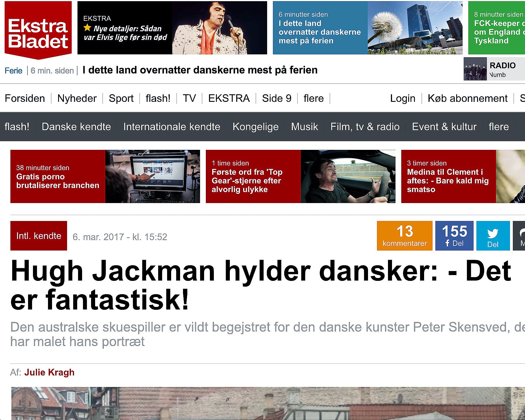Click the Ferie category link

(14, 71)
